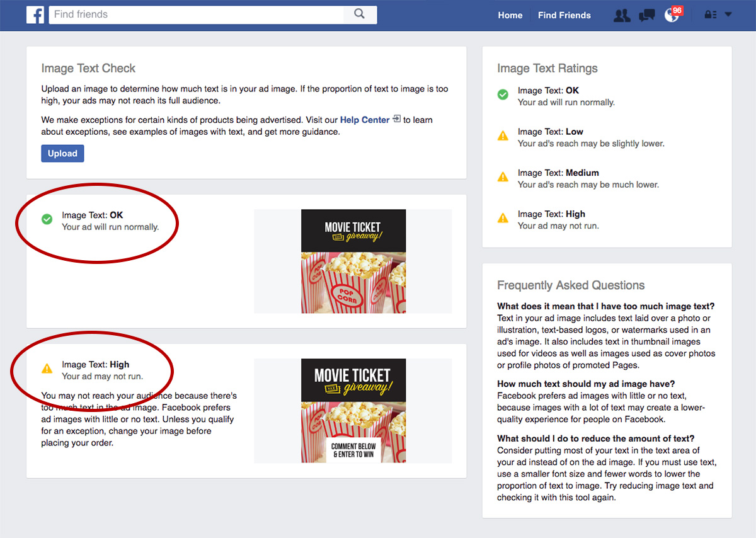Click the search magnifier icon
The image size is (756, 538).
click(x=360, y=14)
